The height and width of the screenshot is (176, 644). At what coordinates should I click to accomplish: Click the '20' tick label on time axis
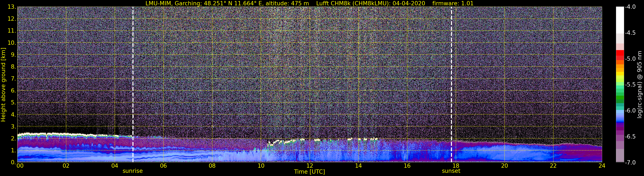coord(505,166)
